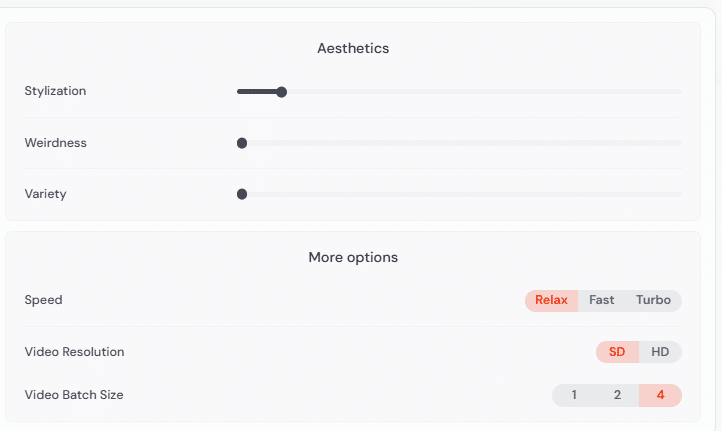The image size is (722, 431).
Task: Select video batch size 4
Action: click(660, 395)
